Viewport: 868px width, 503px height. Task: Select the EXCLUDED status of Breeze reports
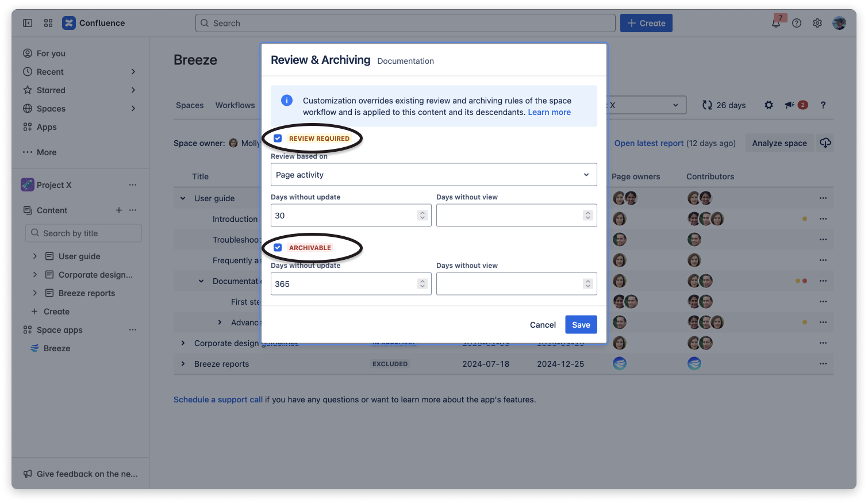(390, 364)
